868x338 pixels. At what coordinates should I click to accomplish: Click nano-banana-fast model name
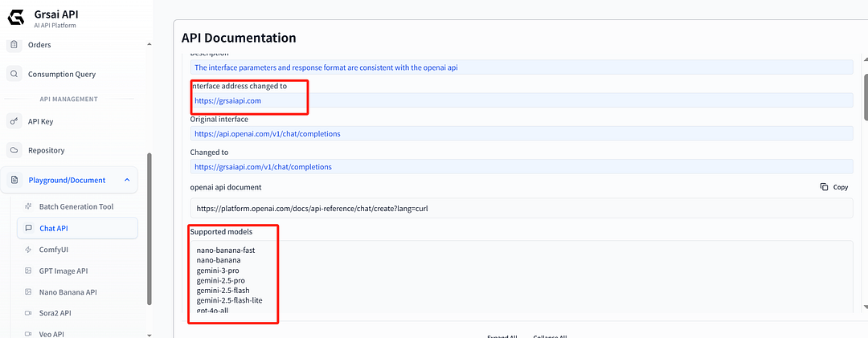tap(225, 250)
